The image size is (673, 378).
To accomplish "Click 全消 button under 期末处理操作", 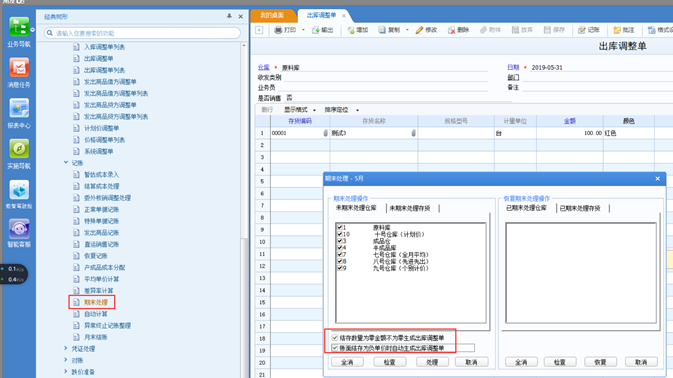I will (347, 362).
